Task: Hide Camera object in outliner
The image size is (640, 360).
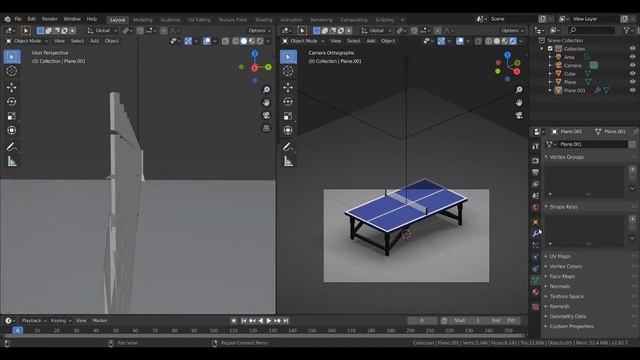Action: tap(632, 65)
